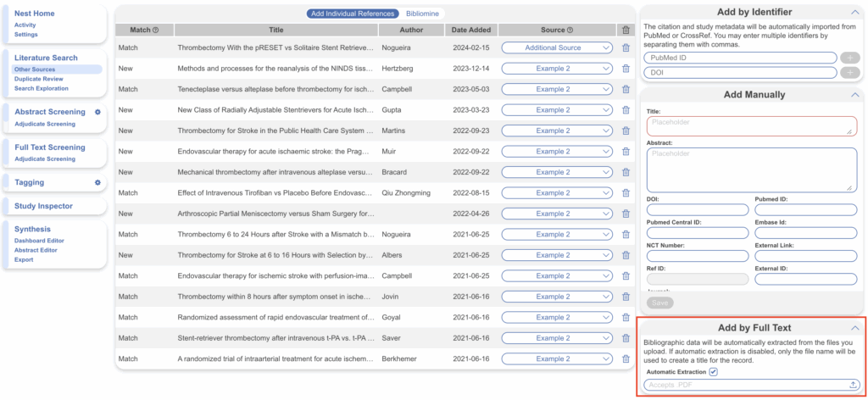Click the Save button in Add Manually
The width and height of the screenshot is (868, 400).
[659, 303]
